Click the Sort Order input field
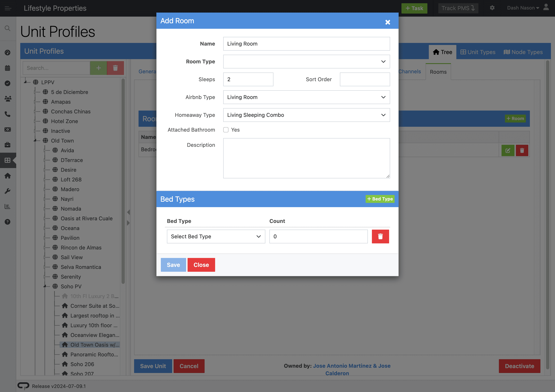Image resolution: width=555 pixels, height=392 pixels. pos(365,79)
